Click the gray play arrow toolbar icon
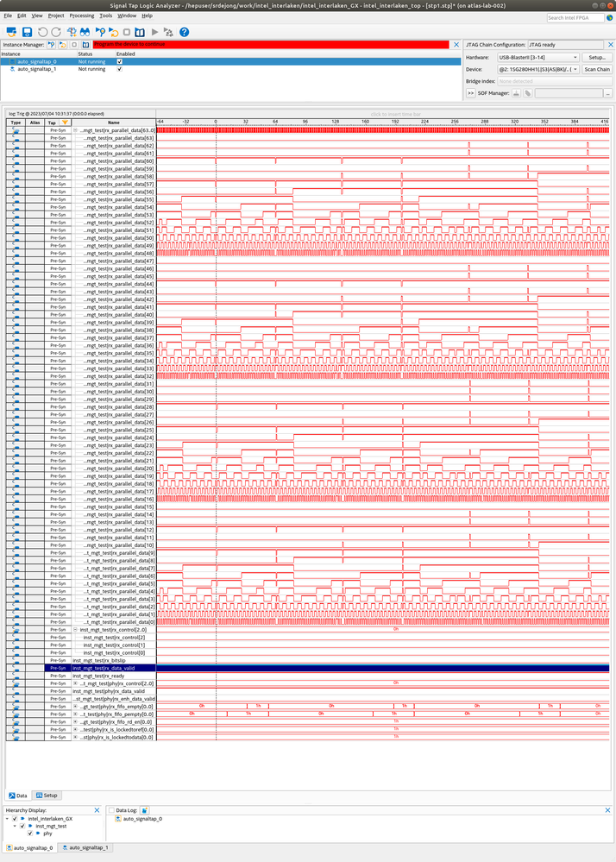The height and width of the screenshot is (862, 616). coord(155,32)
